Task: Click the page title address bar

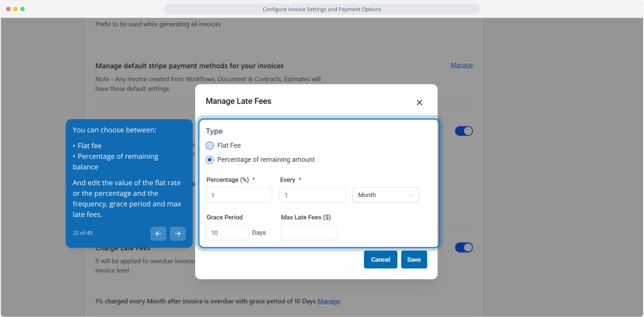Action: click(x=322, y=9)
